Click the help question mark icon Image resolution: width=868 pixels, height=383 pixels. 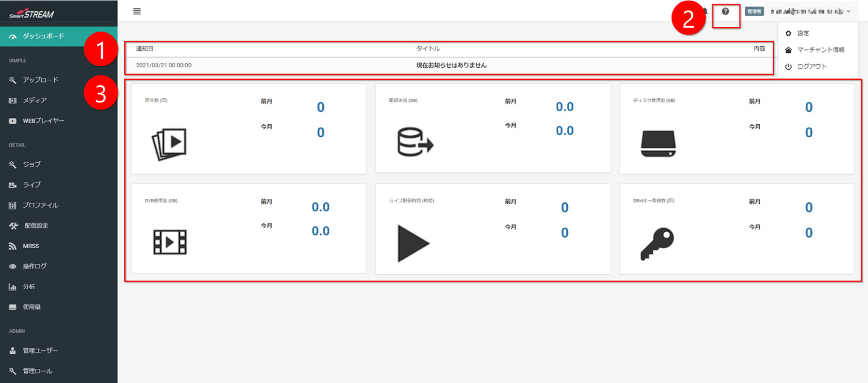[x=726, y=11]
